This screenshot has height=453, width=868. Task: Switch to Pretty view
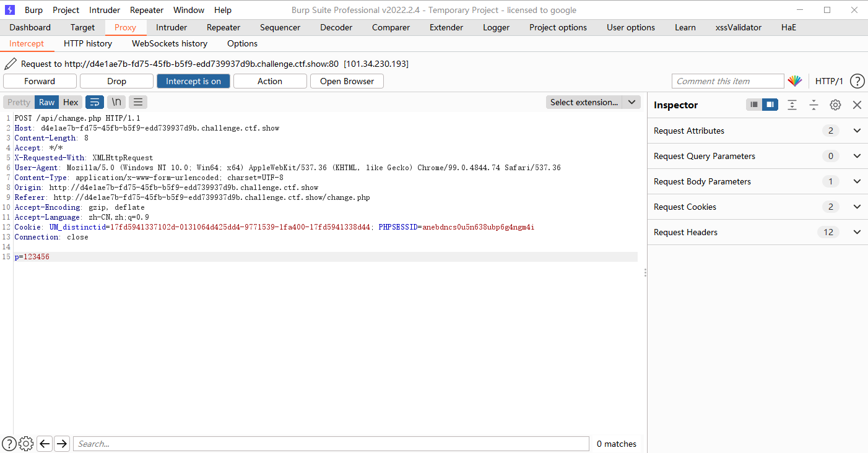19,102
